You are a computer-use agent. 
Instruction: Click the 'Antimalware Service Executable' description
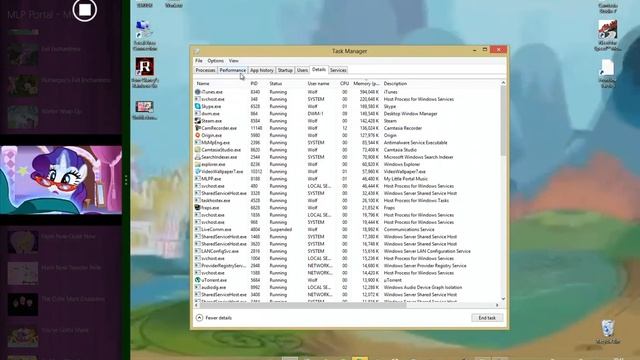[416, 143]
